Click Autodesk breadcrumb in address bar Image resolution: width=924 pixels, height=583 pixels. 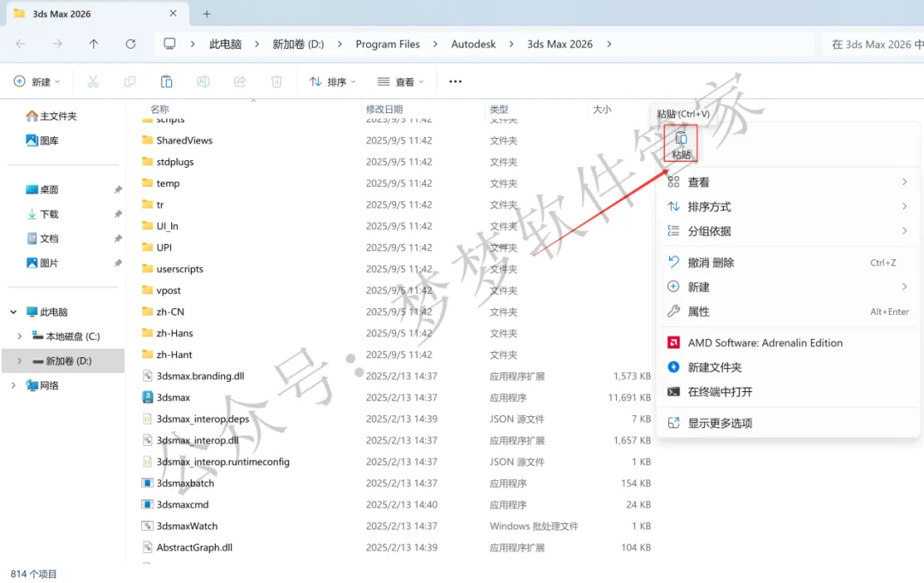pos(473,45)
